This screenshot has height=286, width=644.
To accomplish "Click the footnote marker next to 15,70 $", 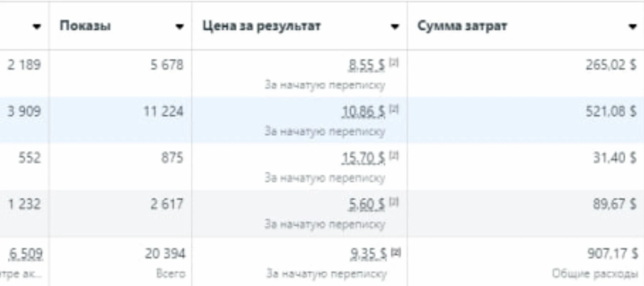I will (394, 155).
